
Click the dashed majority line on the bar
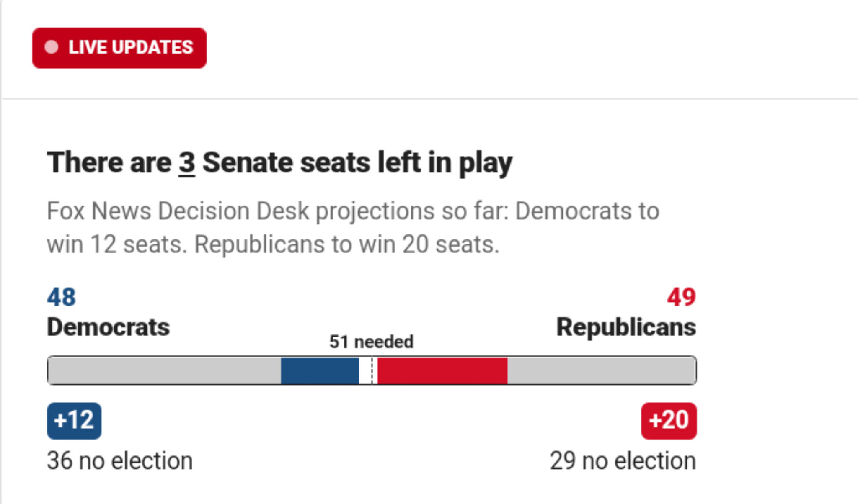point(372,370)
